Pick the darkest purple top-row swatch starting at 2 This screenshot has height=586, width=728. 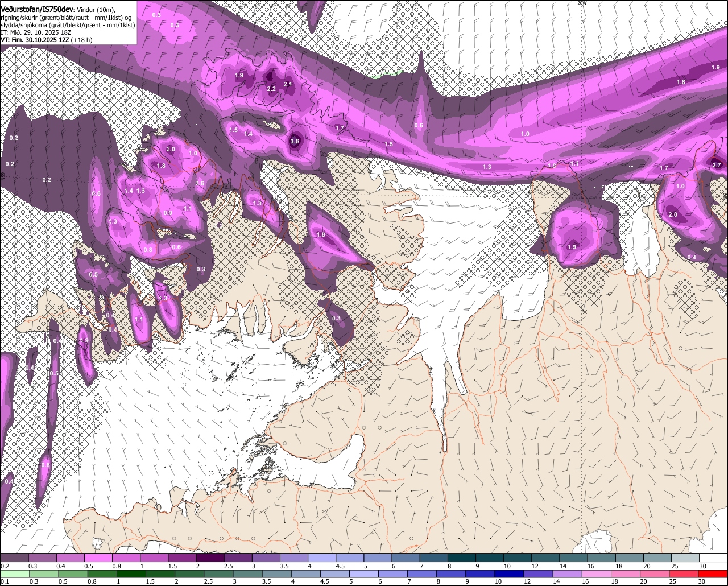tap(210, 558)
